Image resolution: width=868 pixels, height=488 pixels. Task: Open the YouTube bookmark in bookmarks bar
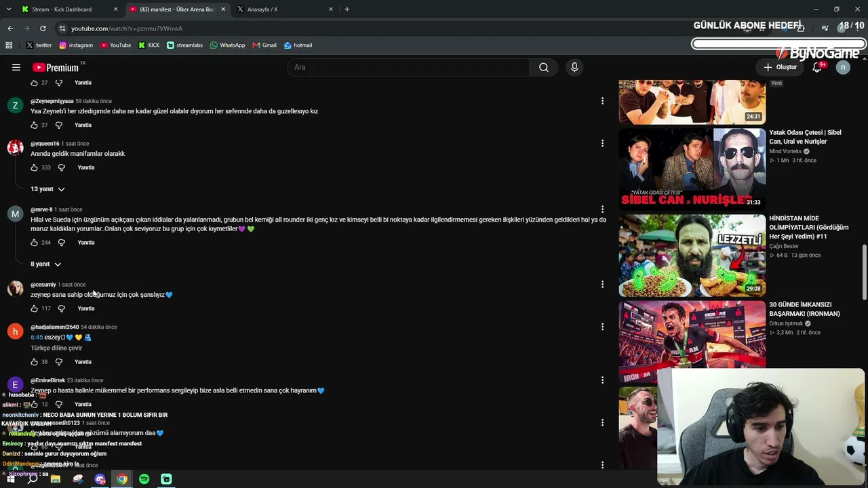[115, 45]
